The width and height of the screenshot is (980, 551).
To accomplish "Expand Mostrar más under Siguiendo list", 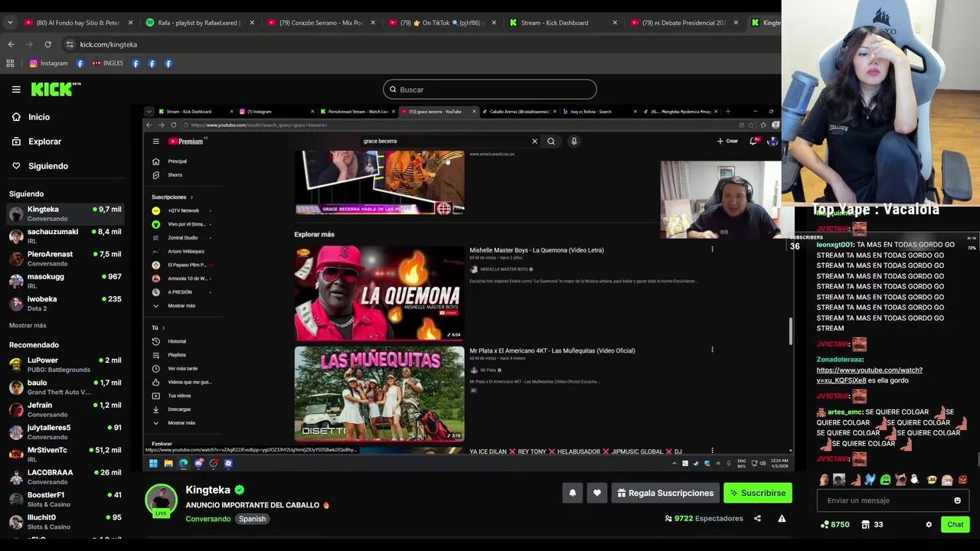I will pos(28,325).
